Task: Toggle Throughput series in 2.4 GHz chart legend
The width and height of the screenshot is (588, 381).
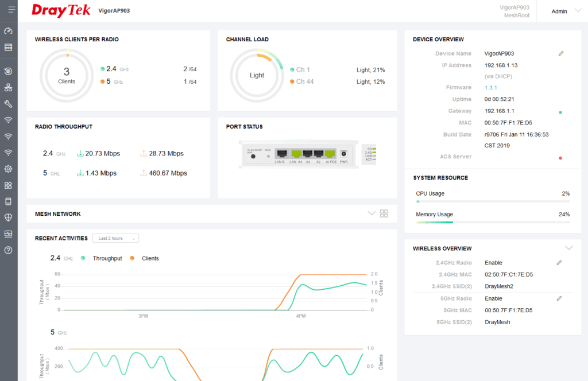Action: (103, 258)
